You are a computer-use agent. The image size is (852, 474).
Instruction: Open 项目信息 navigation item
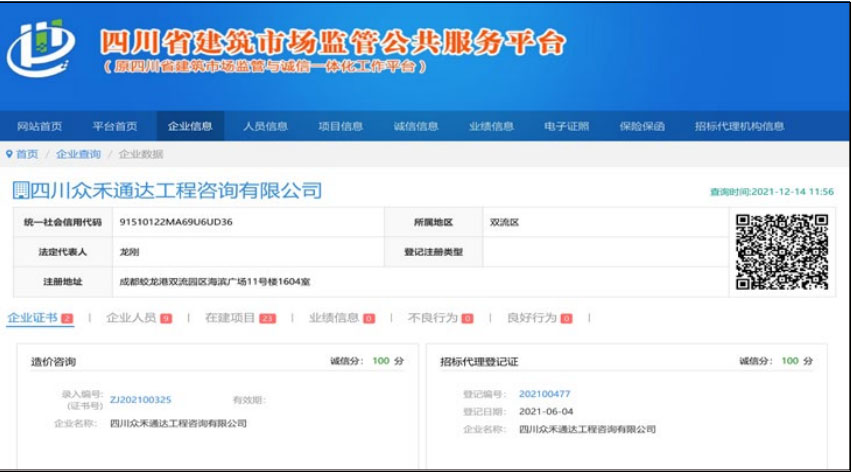point(340,126)
